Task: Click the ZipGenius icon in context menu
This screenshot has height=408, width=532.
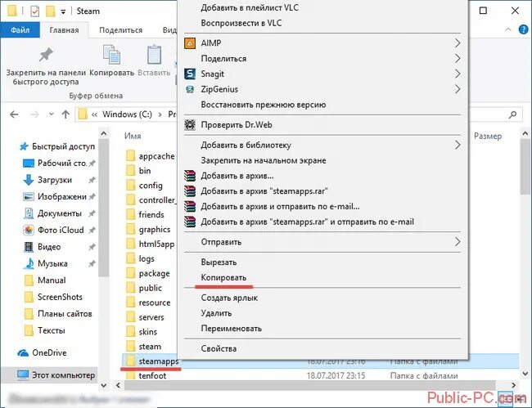Action: 190,89
